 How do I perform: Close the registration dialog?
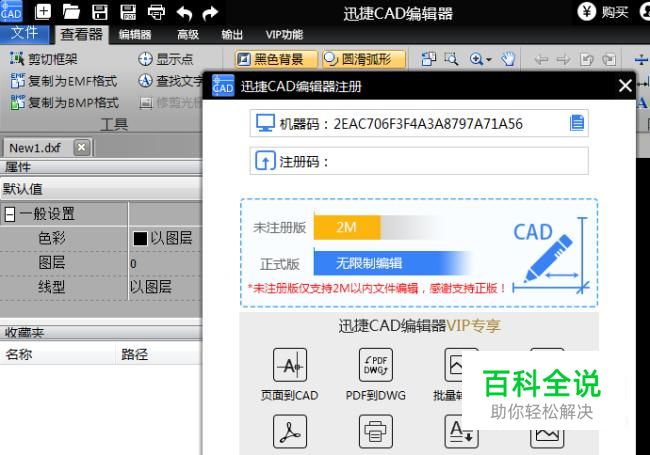point(625,86)
